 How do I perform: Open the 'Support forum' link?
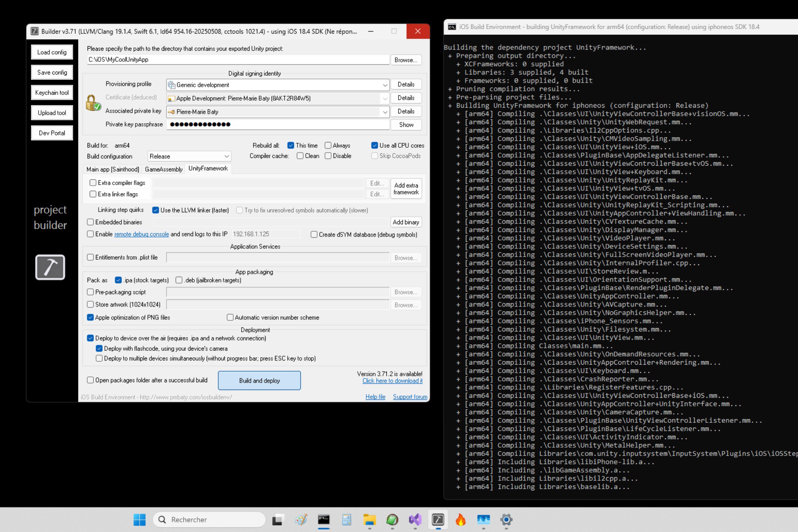coord(410,397)
